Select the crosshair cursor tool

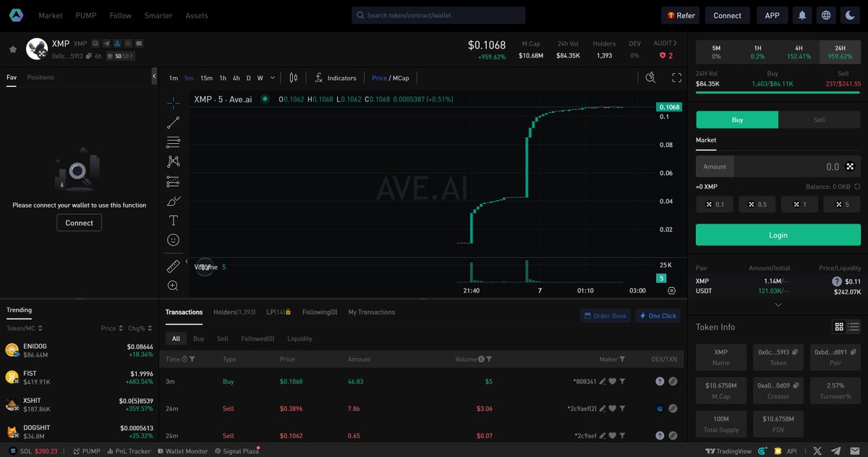pos(174,103)
